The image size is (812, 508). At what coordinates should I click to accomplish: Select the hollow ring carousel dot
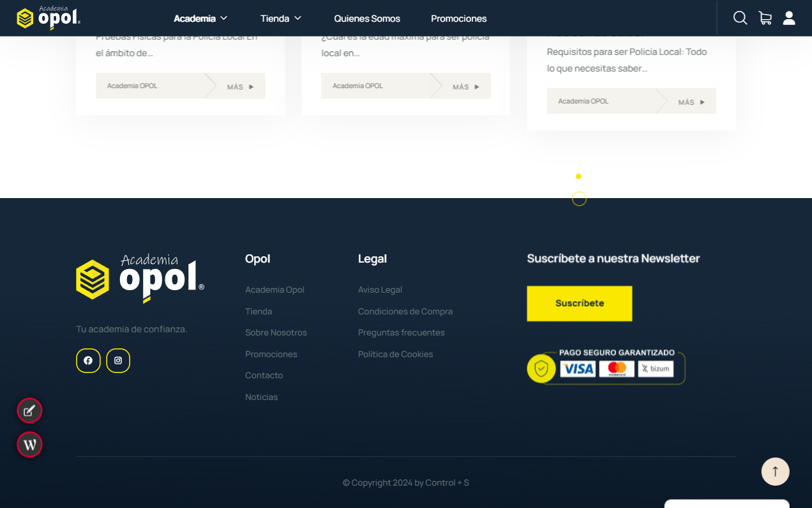579,199
